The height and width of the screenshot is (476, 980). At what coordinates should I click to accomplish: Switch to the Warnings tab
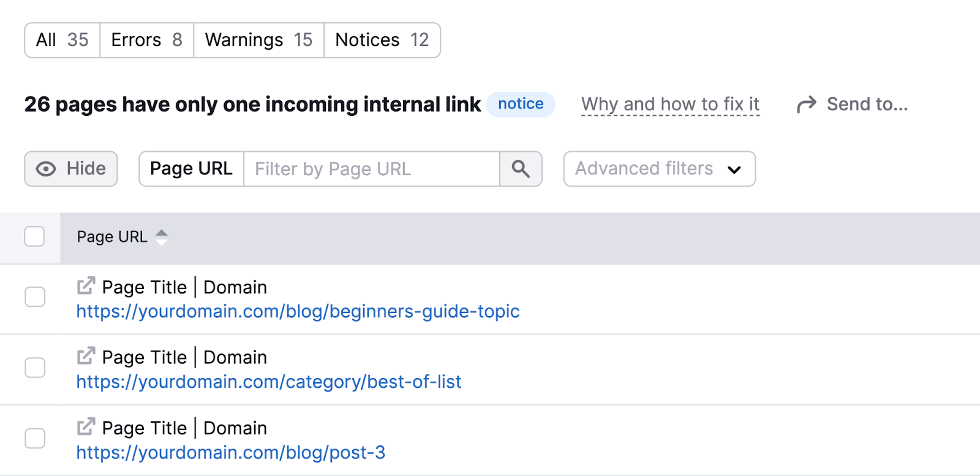tap(257, 39)
